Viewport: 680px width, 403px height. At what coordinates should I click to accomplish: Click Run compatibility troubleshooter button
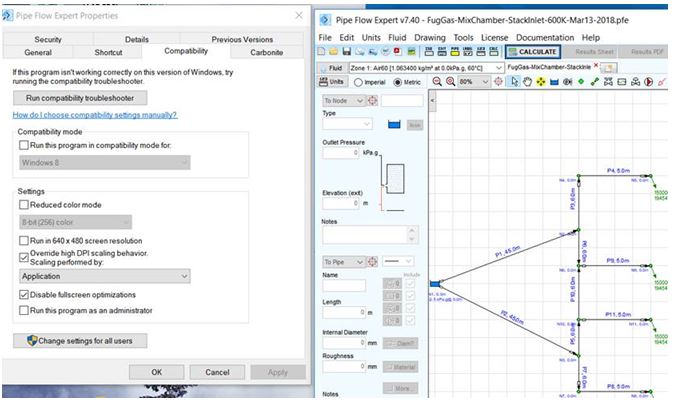(80, 98)
